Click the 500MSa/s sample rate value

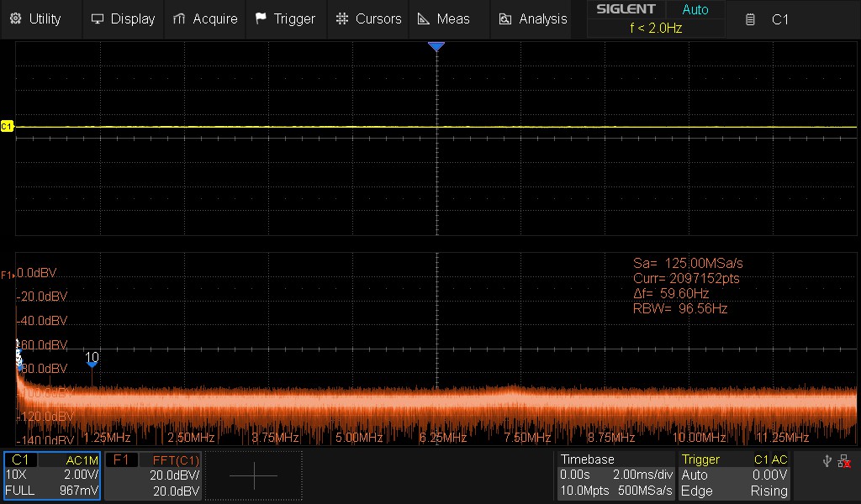(x=645, y=491)
